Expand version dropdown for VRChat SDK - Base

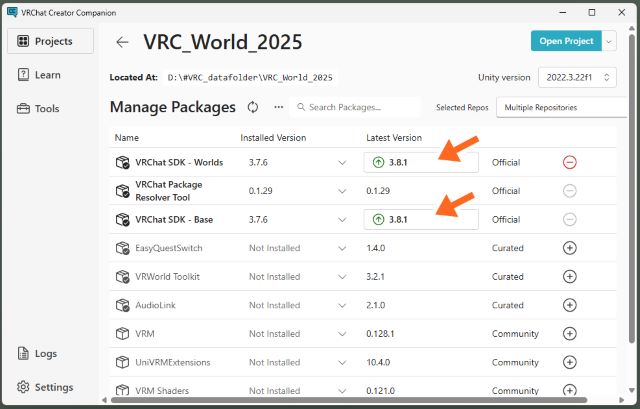[342, 220]
